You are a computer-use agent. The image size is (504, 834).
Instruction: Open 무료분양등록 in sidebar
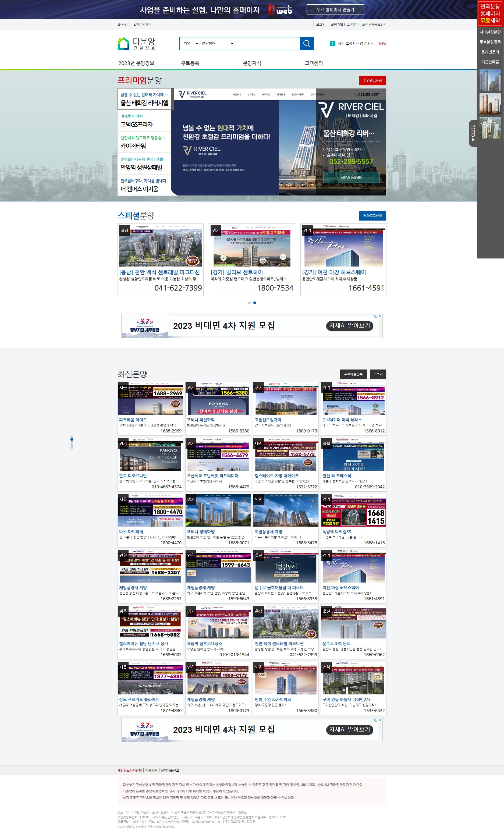[490, 42]
